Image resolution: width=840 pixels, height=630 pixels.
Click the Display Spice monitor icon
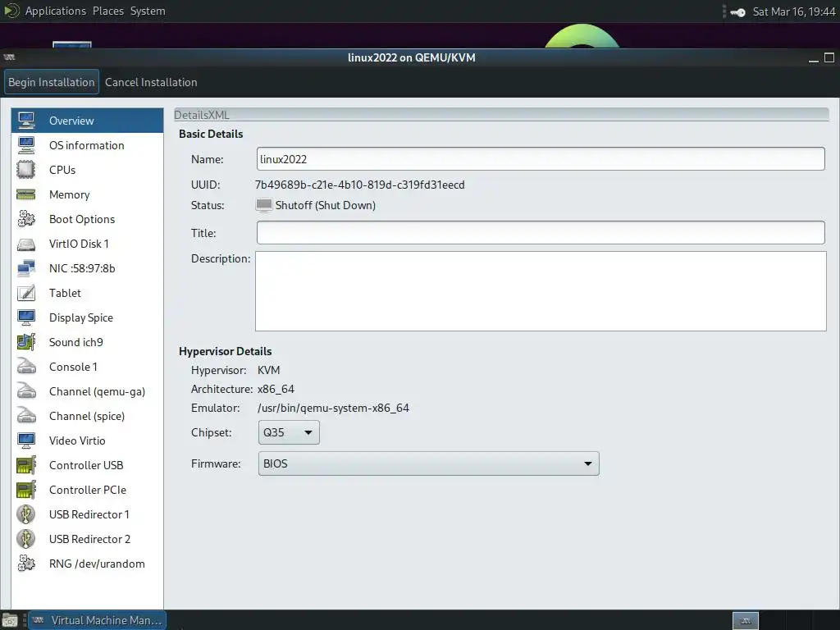(26, 317)
